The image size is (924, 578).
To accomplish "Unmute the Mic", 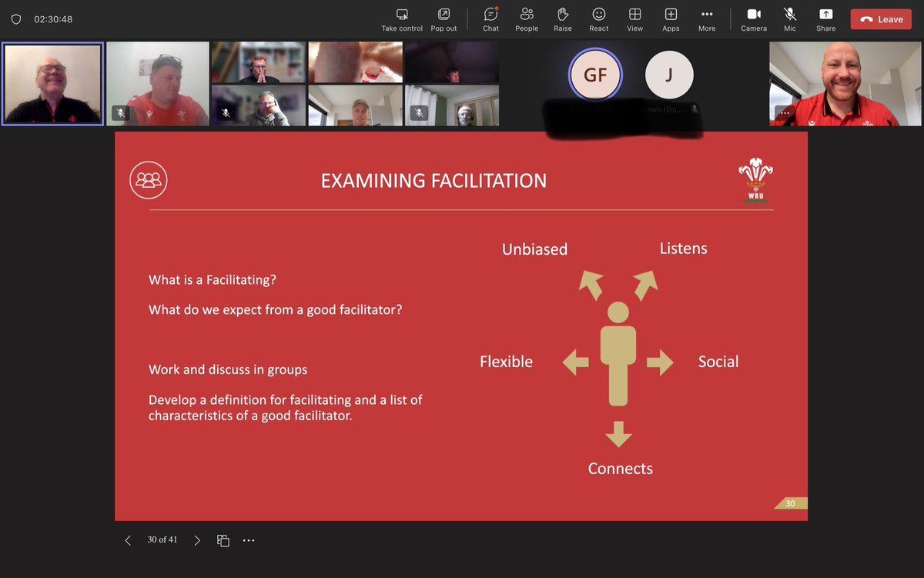I will click(790, 20).
